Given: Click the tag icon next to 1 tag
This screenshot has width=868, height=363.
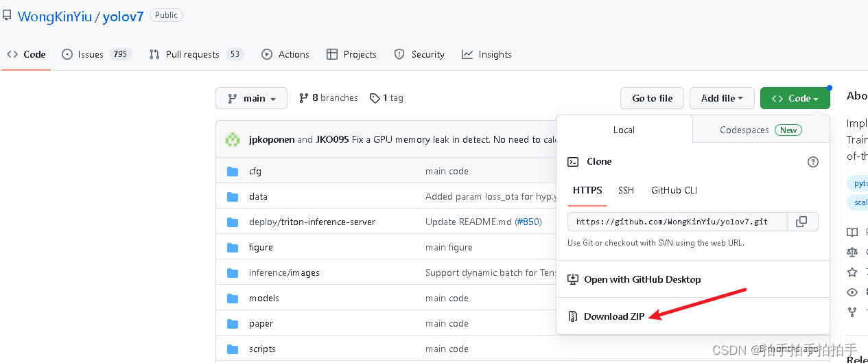Looking at the screenshot, I should click(x=375, y=98).
